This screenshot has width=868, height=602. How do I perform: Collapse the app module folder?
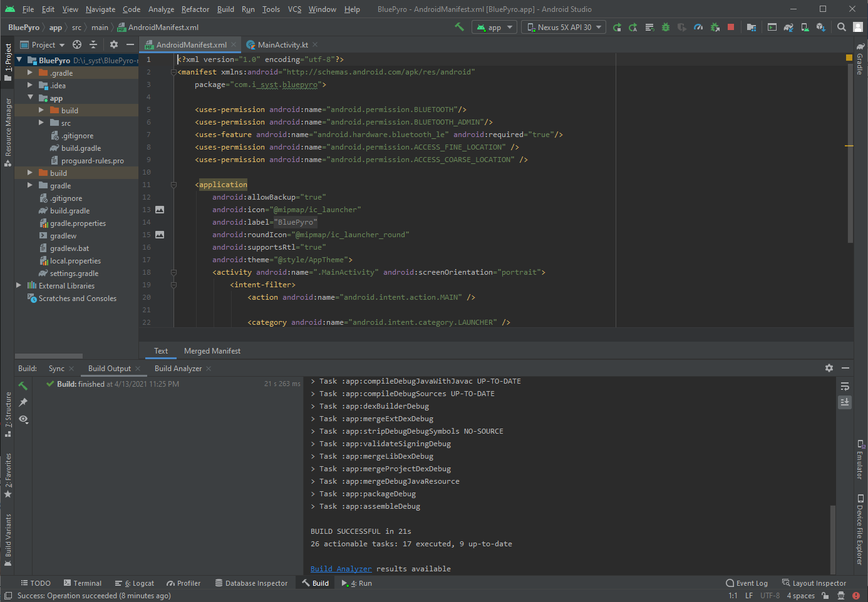29,98
